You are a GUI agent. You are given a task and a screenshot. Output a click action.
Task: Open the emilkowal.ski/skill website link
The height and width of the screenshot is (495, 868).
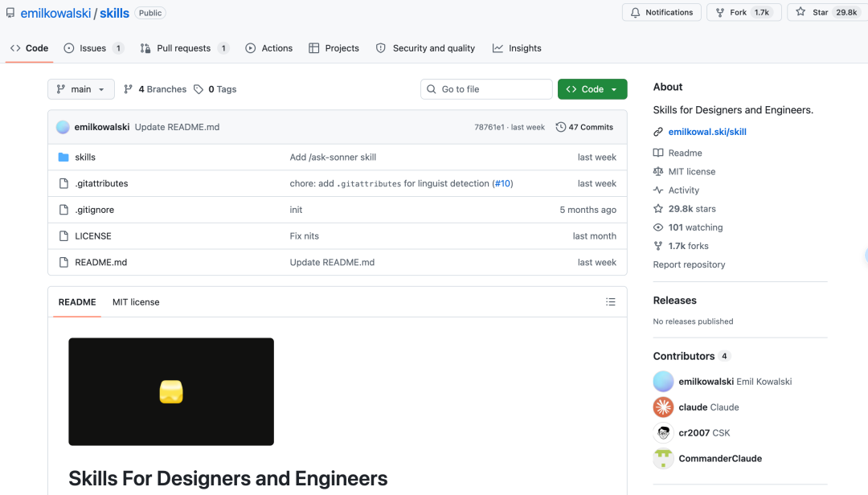tap(707, 132)
